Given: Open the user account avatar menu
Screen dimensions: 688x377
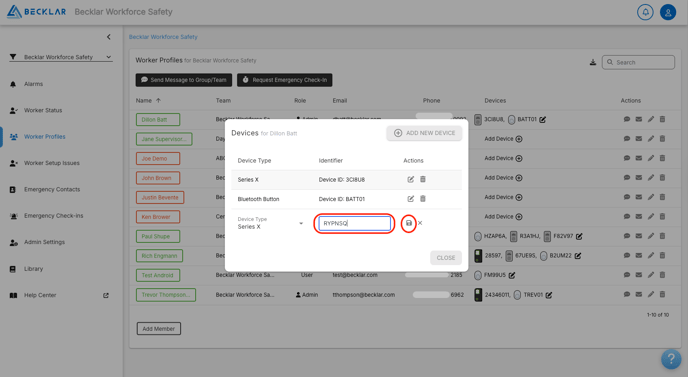Looking at the screenshot, I should coord(668,12).
